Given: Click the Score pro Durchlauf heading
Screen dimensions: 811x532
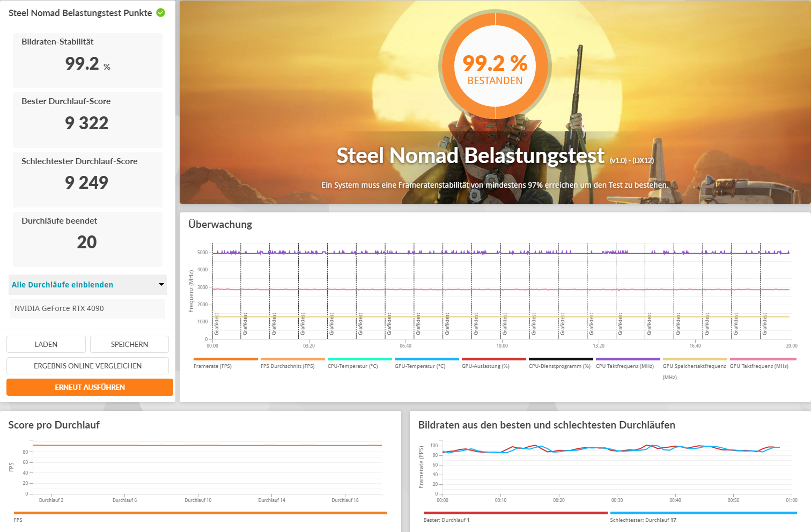Looking at the screenshot, I should pos(54,425).
